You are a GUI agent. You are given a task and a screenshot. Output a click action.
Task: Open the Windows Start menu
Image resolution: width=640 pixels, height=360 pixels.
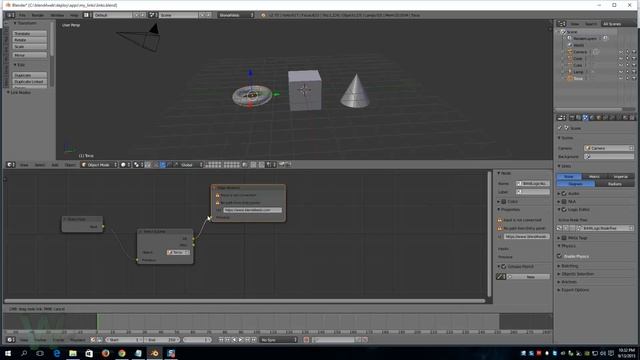tap(8, 353)
